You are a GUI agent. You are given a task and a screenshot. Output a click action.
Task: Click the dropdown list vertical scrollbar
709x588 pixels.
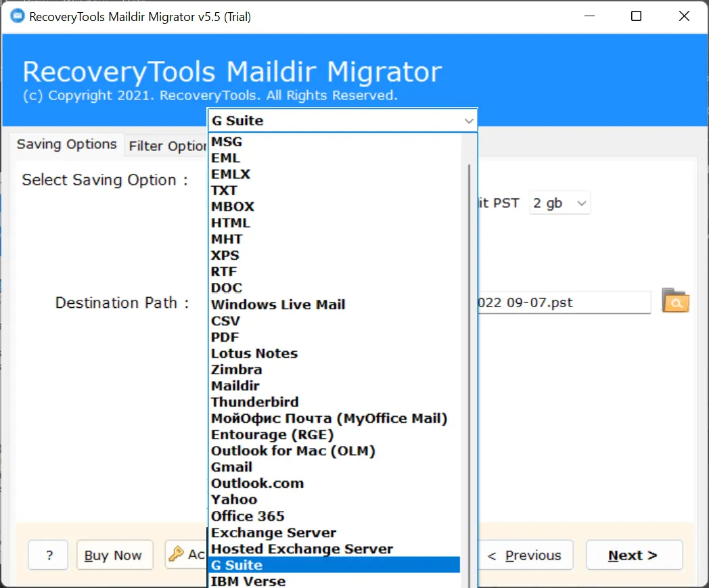468,338
